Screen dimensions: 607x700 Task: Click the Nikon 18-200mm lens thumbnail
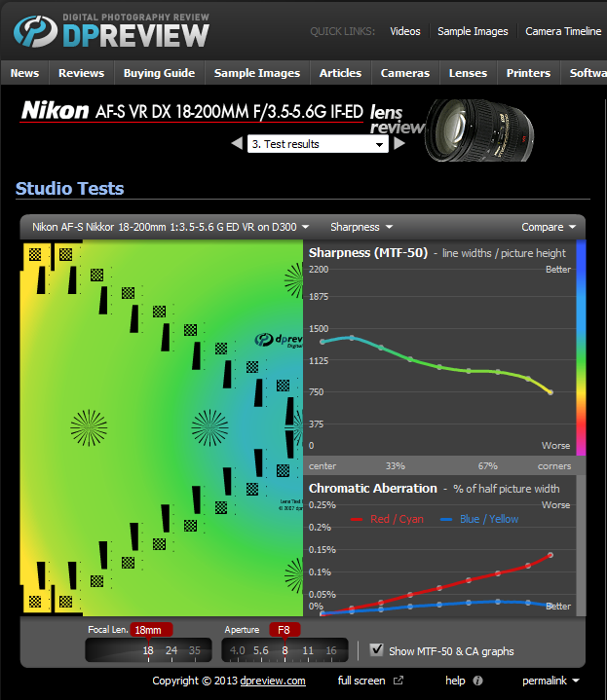point(479,130)
